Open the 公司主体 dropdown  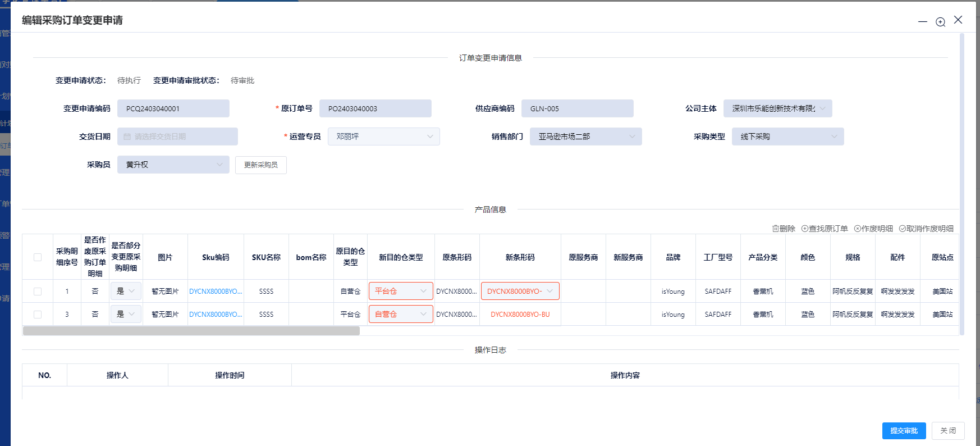777,108
